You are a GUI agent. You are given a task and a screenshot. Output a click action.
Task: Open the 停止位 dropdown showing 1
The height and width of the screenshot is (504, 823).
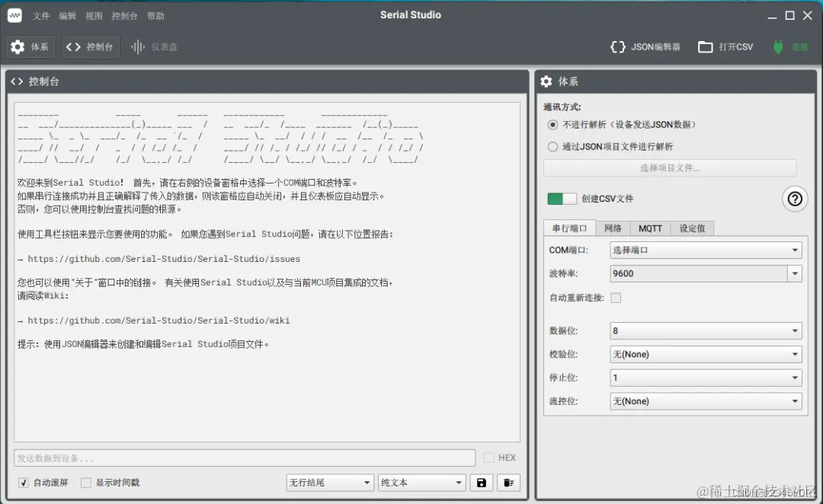(x=706, y=378)
